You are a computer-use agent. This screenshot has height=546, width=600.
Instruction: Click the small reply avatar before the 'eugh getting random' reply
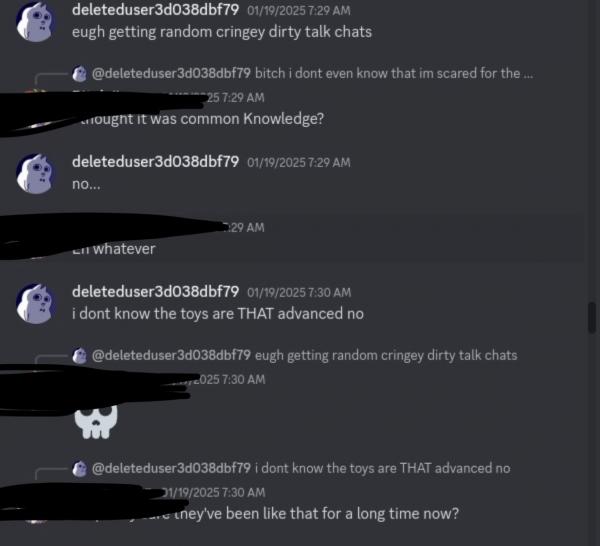point(80,355)
